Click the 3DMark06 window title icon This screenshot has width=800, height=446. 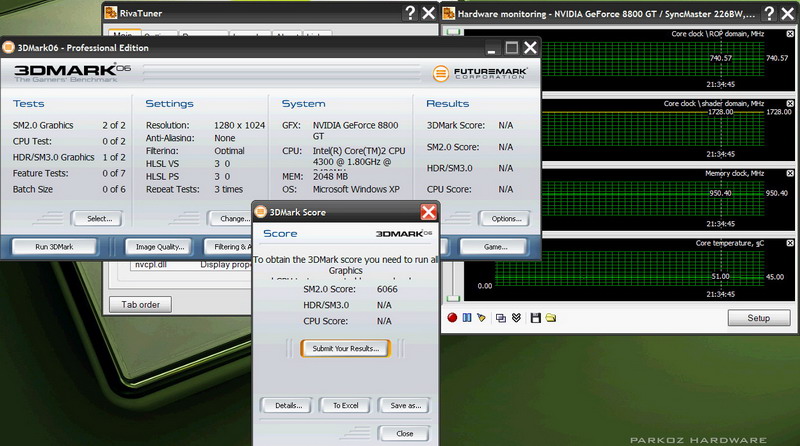(8, 47)
